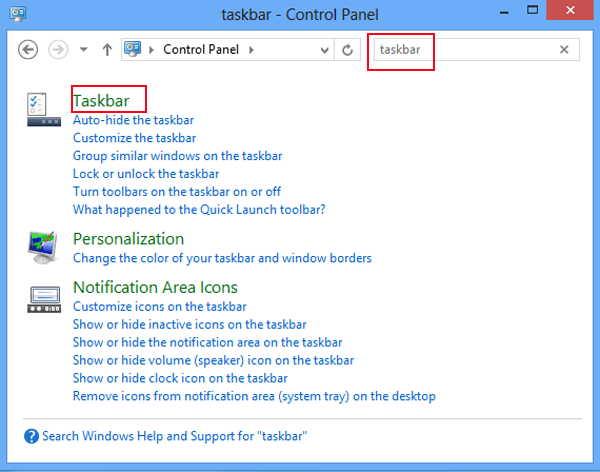Image resolution: width=600 pixels, height=472 pixels.
Task: Open Change the color of your taskbar link
Action: [222, 258]
